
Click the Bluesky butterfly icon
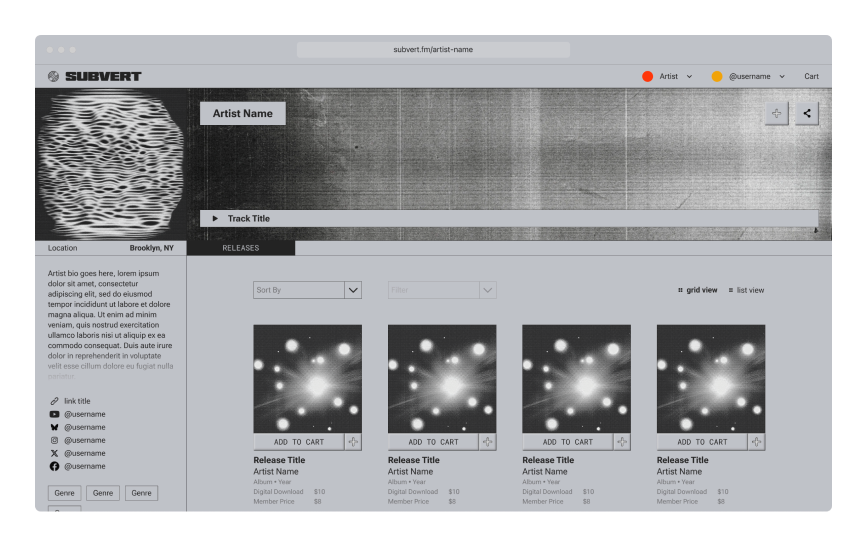pos(54,427)
